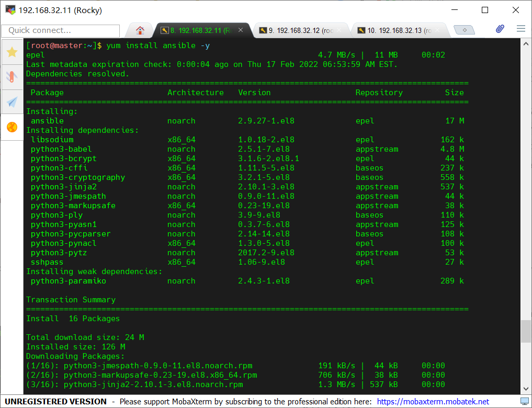Click the 'Dependencies resolved.' line
532x408 pixels.
pyautogui.click(x=78, y=74)
